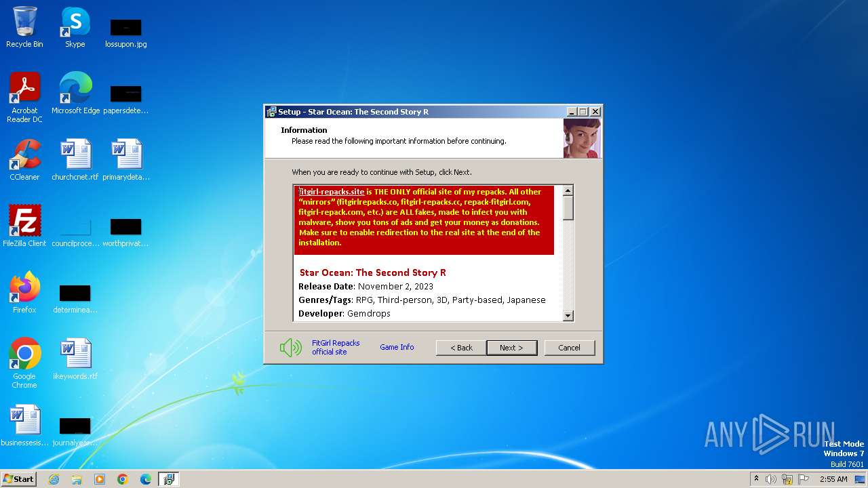Click the volume icon in the system tray
The width and height of the screenshot is (868, 488).
pyautogui.click(x=771, y=479)
